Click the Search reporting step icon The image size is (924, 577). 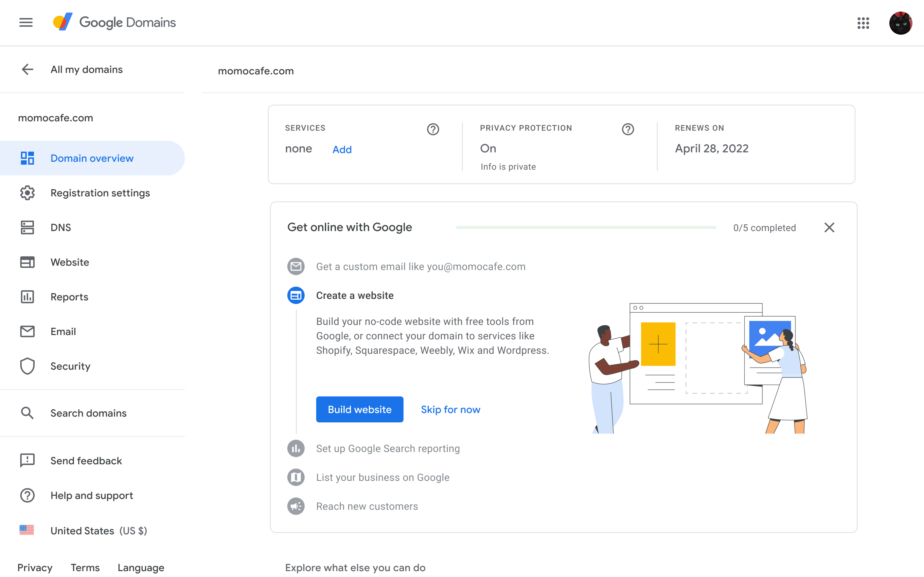pyautogui.click(x=296, y=448)
